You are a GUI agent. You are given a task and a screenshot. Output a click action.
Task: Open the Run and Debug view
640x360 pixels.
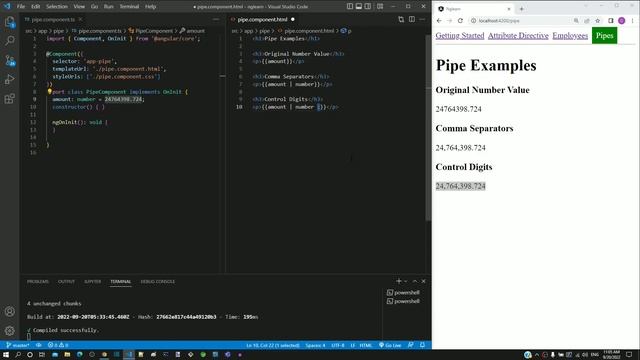(x=9, y=80)
